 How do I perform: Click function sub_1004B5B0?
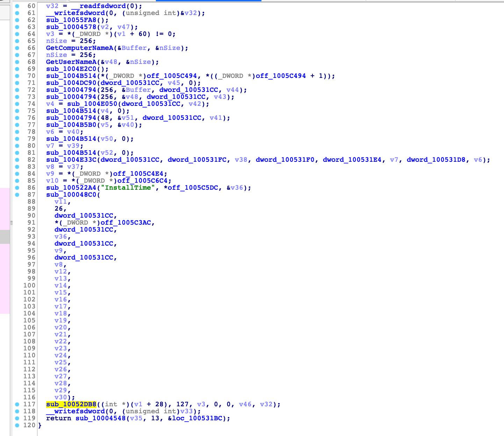click(71, 125)
